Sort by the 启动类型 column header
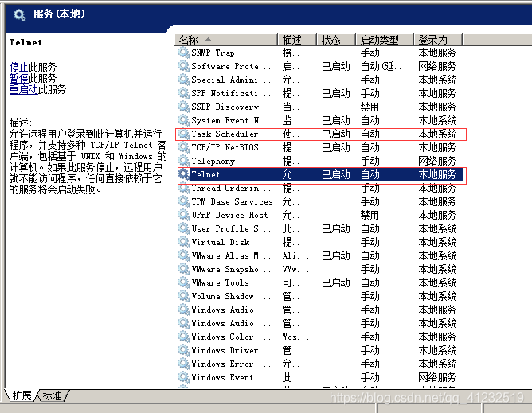The width and height of the screenshot is (532, 413). click(x=385, y=40)
